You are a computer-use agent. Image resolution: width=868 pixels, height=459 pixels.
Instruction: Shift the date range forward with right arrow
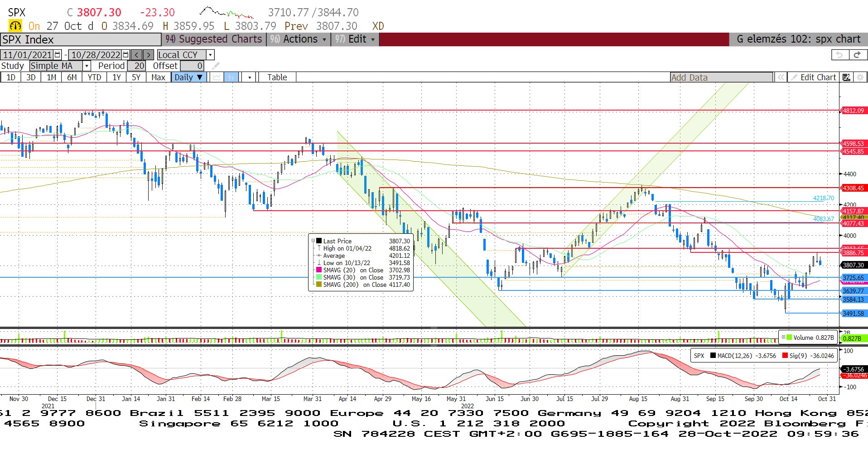pos(148,55)
